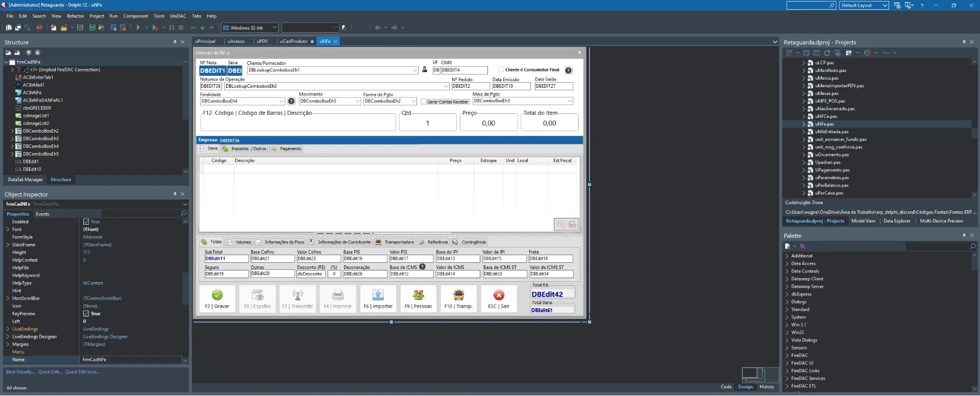Click search icon in Palette panel
Screen dimensions: 980x396
pyautogui.click(x=972, y=246)
